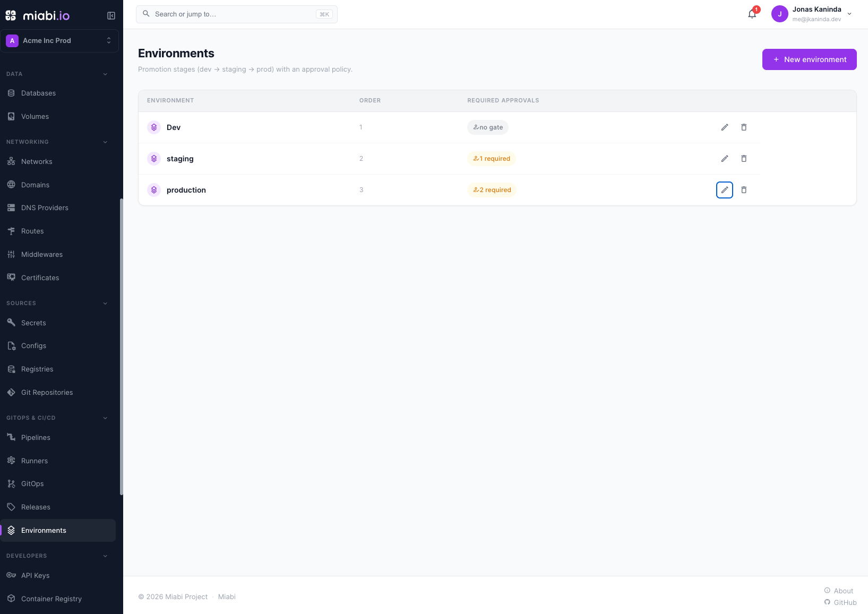Delete the staging environment via trash icon

click(744, 159)
